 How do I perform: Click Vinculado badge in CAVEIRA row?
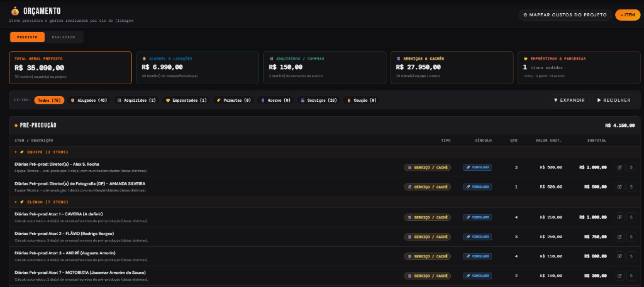(x=477, y=217)
